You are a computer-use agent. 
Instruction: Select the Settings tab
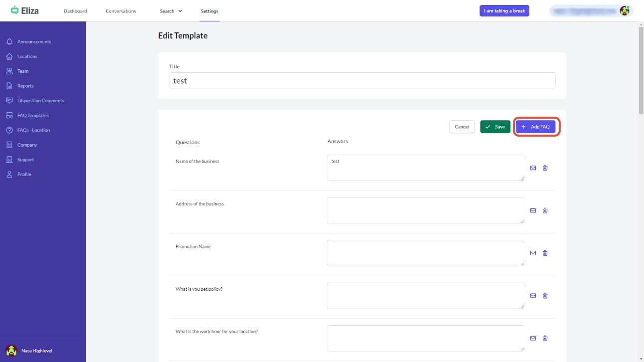point(210,11)
